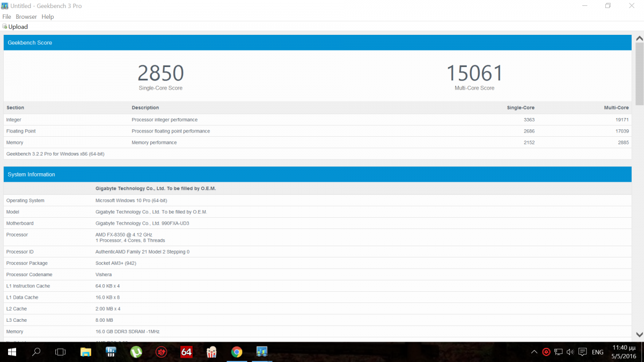644x362 pixels.
Task: Click the red gear app icon in taskbar
Action: pyautogui.click(x=161, y=352)
